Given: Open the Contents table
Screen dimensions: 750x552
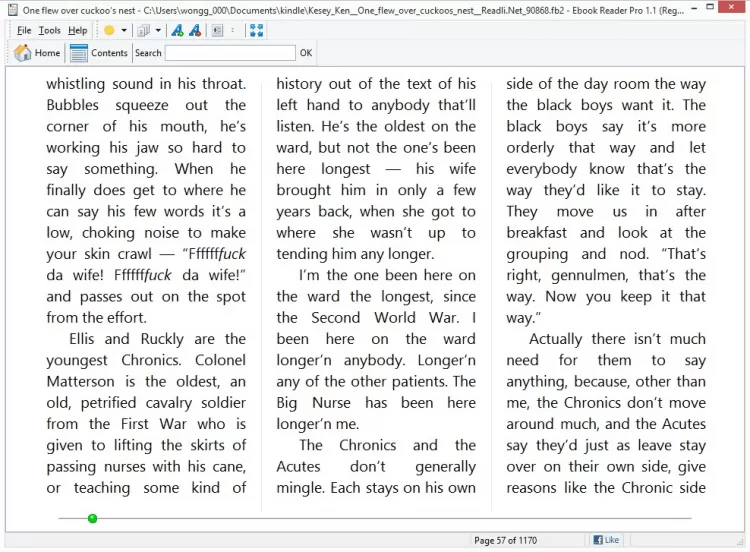Looking at the screenshot, I should tap(109, 53).
